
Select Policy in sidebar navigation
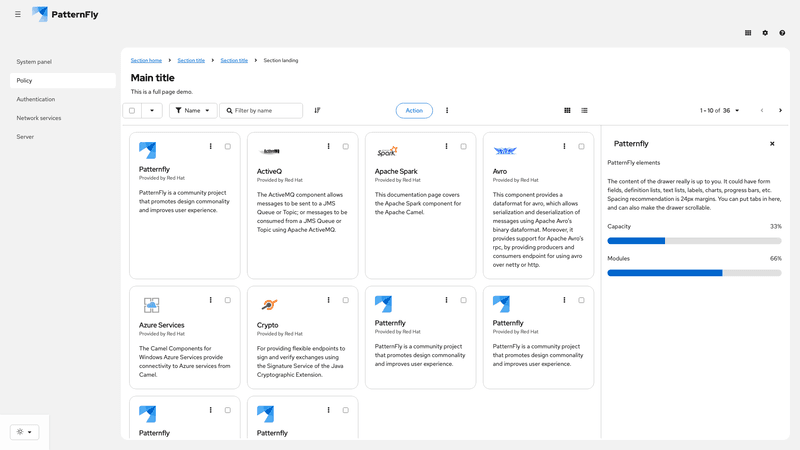(63, 81)
